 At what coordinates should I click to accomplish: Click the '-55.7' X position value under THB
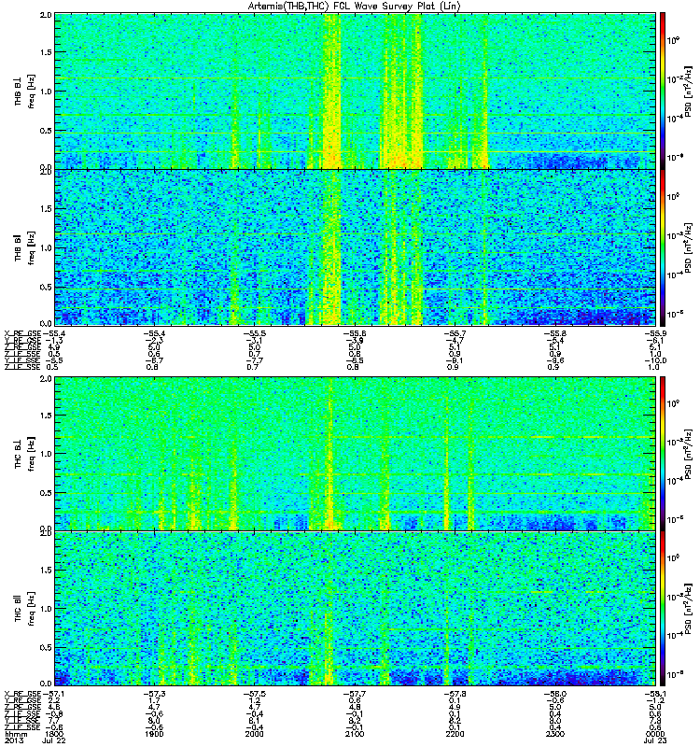coord(455,333)
